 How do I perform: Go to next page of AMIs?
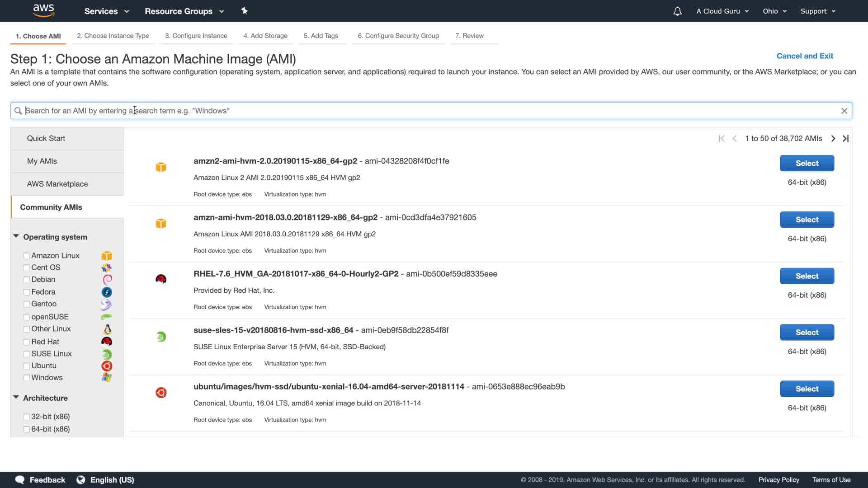[x=833, y=139]
